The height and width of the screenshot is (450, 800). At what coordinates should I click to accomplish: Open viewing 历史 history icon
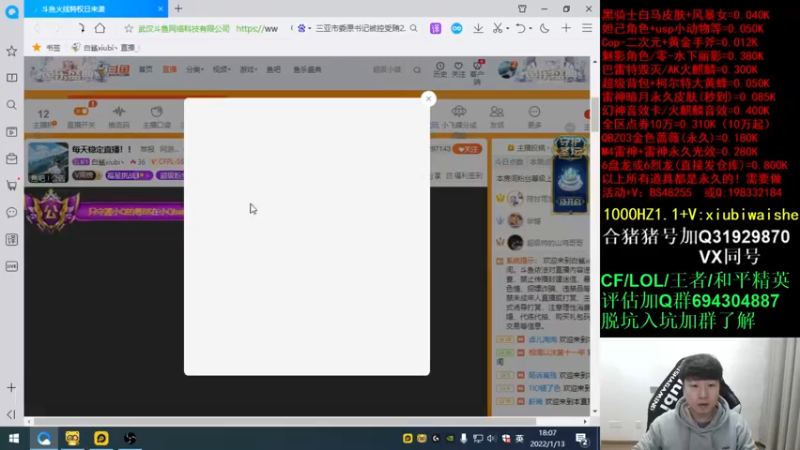point(440,70)
